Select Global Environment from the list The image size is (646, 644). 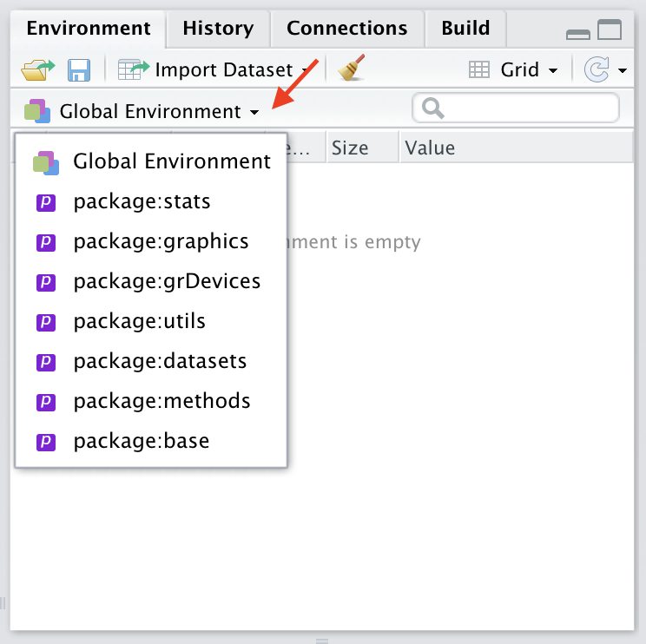(x=171, y=161)
